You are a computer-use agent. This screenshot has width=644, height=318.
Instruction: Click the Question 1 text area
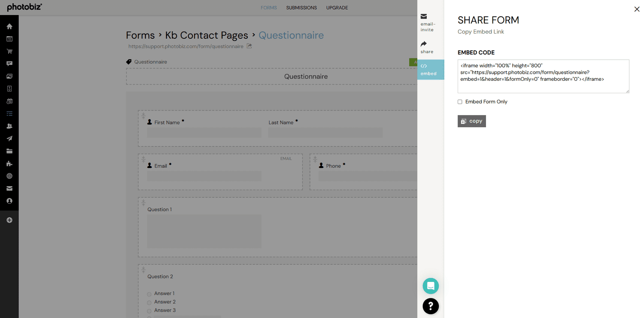point(204,231)
